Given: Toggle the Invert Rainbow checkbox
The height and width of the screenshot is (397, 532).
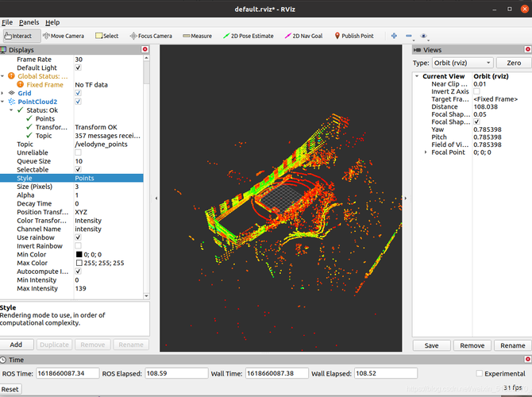Looking at the screenshot, I should [78, 245].
